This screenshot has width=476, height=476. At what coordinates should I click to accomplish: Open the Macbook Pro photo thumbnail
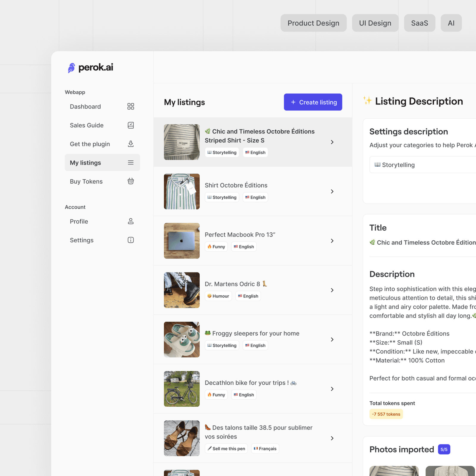pos(182,241)
